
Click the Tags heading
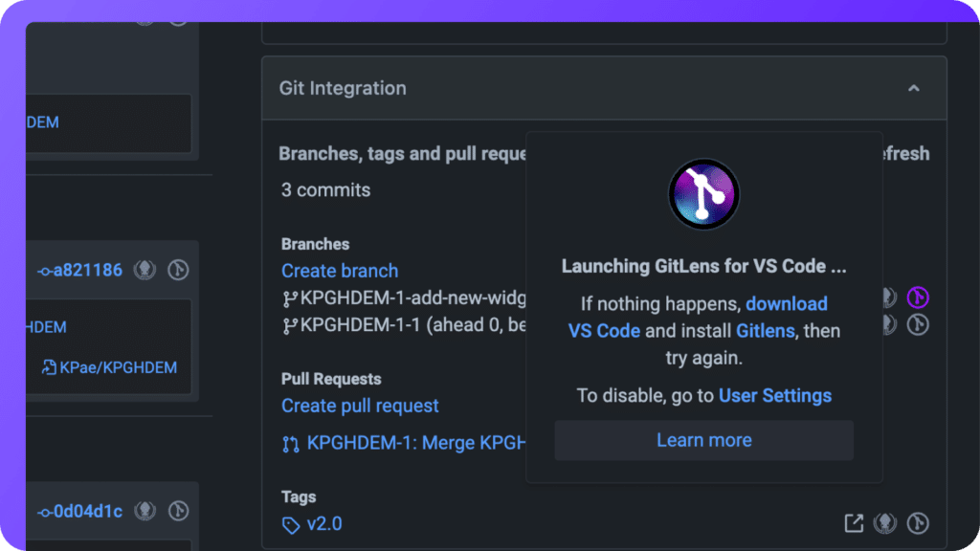pos(299,497)
